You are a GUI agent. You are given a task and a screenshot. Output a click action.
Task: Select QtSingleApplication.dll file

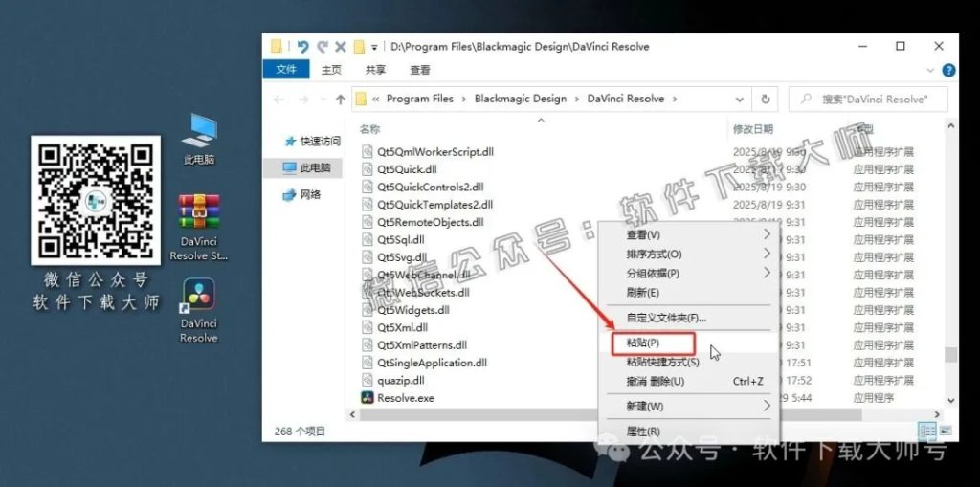[432, 362]
